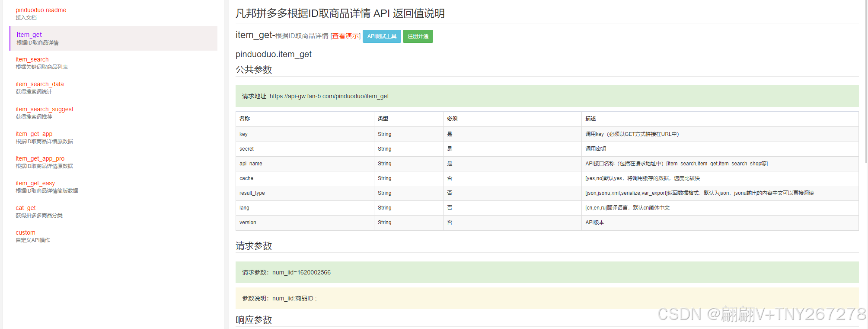Screen dimensions: 868x329
Task: Select the item_get sidebar entry
Action: 113,38
